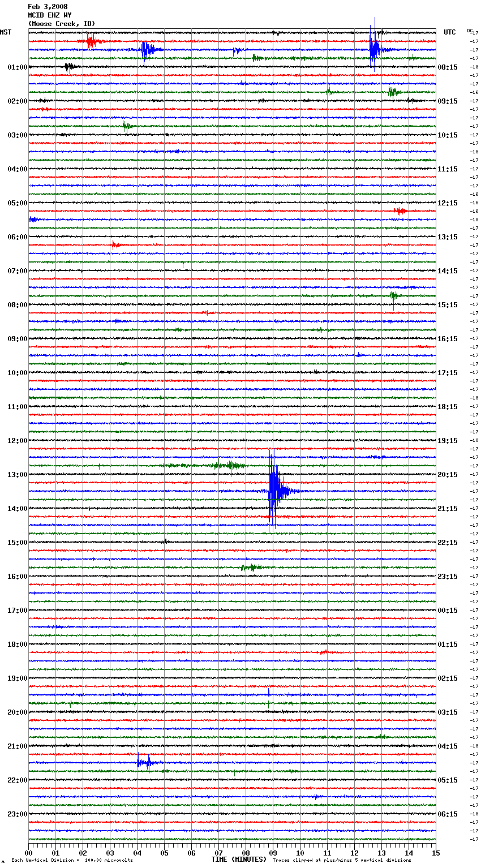
Task: Click the "23:15" UTC time label
Action: pyautogui.click(x=448, y=577)
